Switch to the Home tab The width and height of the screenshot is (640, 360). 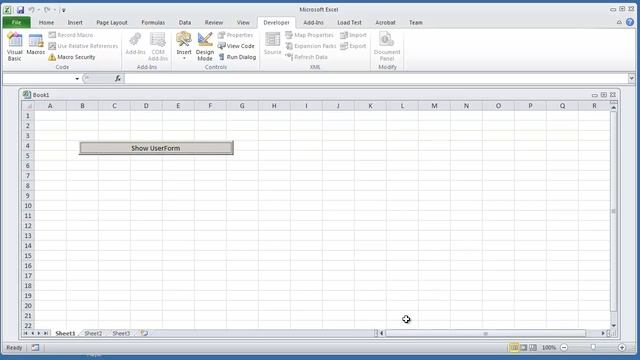46,22
